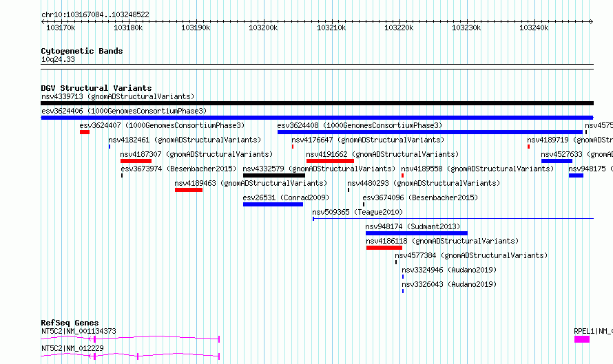Open the RPEL1 gene label
Screen dimensions: 613x364
(594, 331)
